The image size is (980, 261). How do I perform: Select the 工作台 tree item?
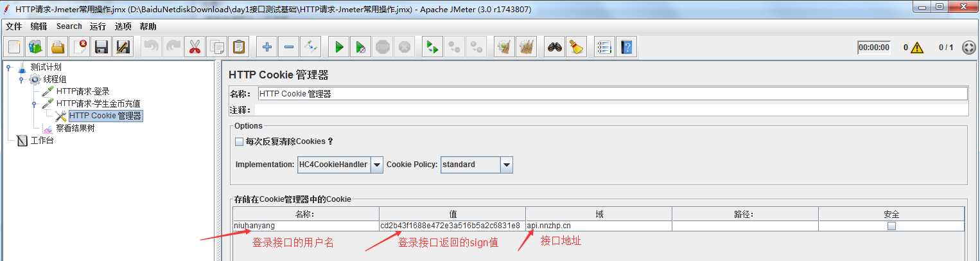point(42,140)
